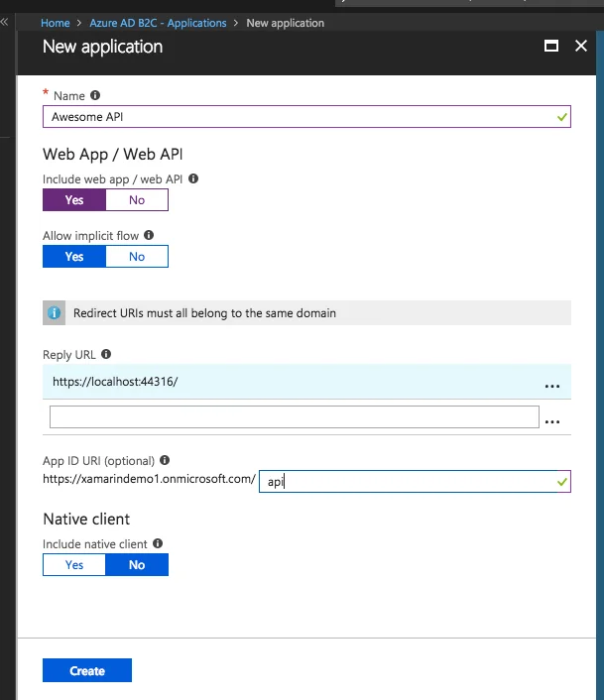Viewport: 604px width, 700px height.
Task: Go to Home in the breadcrumb
Action: (56, 23)
